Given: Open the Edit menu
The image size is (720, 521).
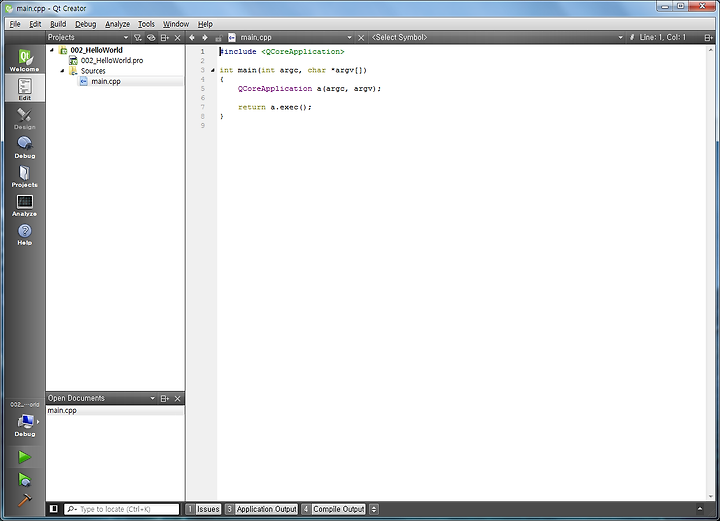Looking at the screenshot, I should [35, 24].
